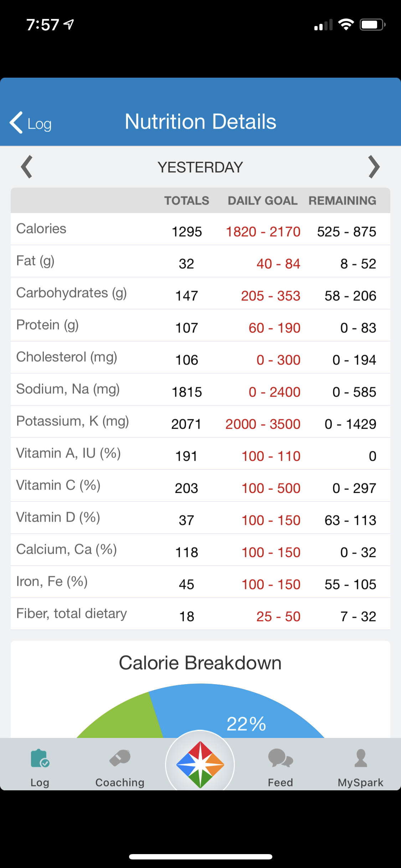The height and width of the screenshot is (868, 401).
Task: Open the Log tab icon
Action: click(x=40, y=758)
